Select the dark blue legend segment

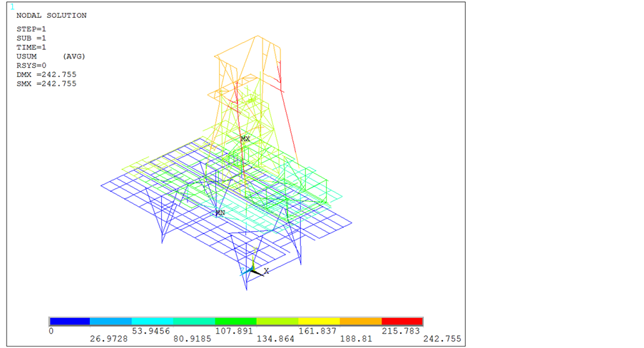pyautogui.click(x=69, y=321)
